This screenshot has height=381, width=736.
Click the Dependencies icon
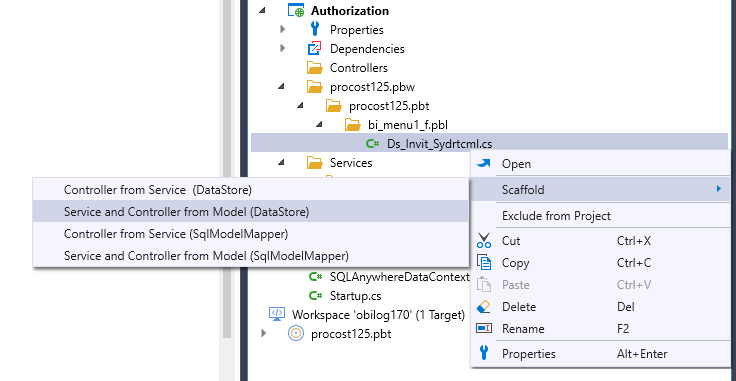[x=314, y=48]
